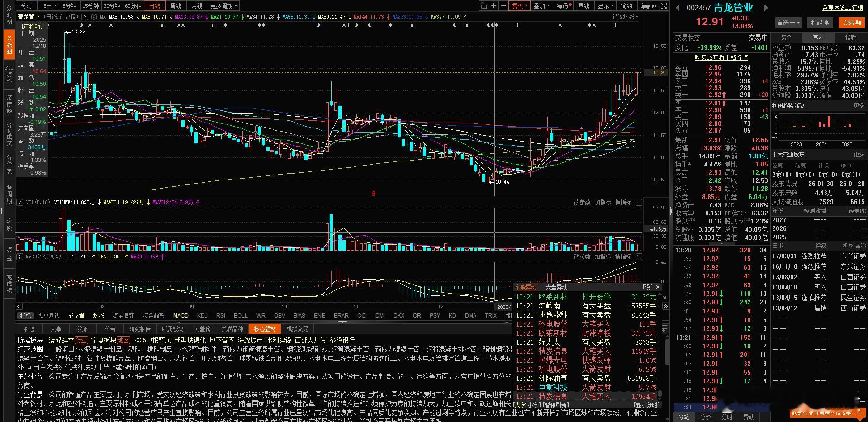
Task: Open 分时图 view from left sidebar
Action: (9, 15)
